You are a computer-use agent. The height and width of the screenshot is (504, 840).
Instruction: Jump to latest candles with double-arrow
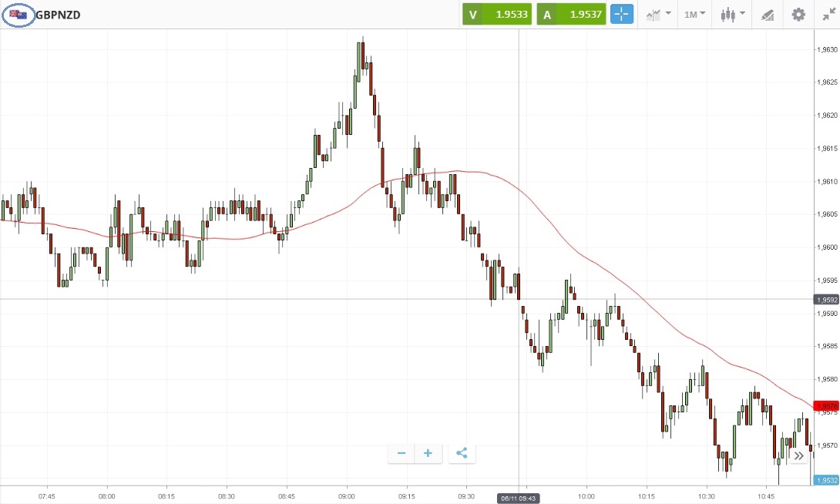[x=798, y=455]
